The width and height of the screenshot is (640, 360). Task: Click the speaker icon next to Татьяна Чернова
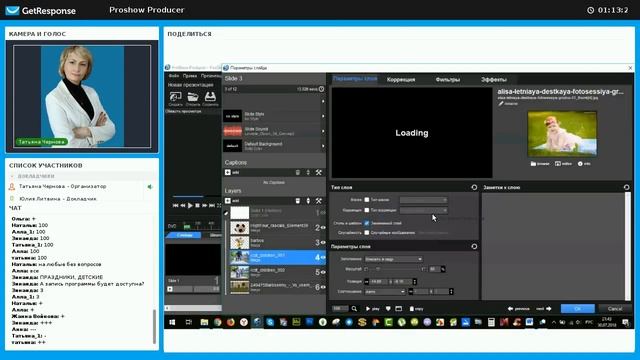150,187
